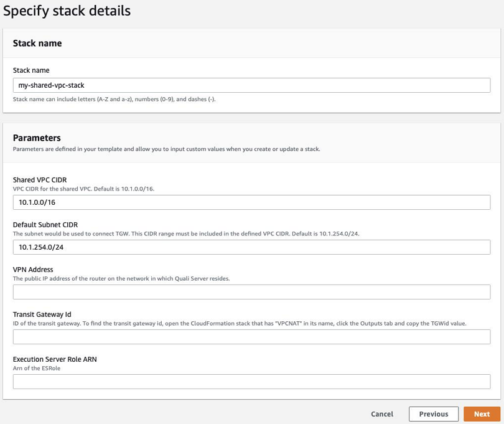The image size is (504, 424).
Task: Click the stack name allowed-characters hint text
Action: pos(114,99)
